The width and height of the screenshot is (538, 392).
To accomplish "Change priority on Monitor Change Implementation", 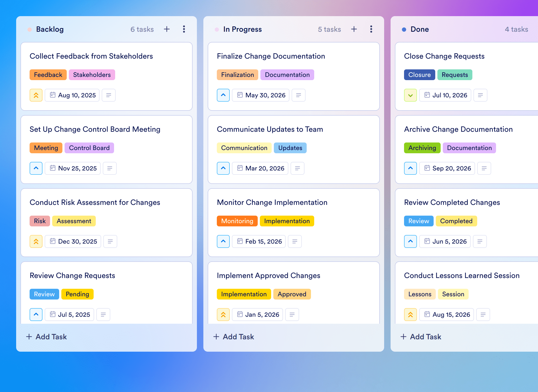I will (x=223, y=241).
